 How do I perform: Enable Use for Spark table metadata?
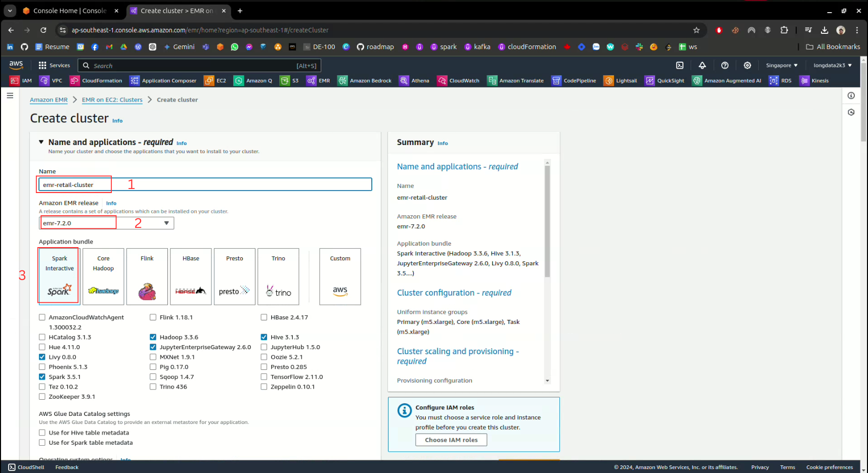[x=42, y=443]
